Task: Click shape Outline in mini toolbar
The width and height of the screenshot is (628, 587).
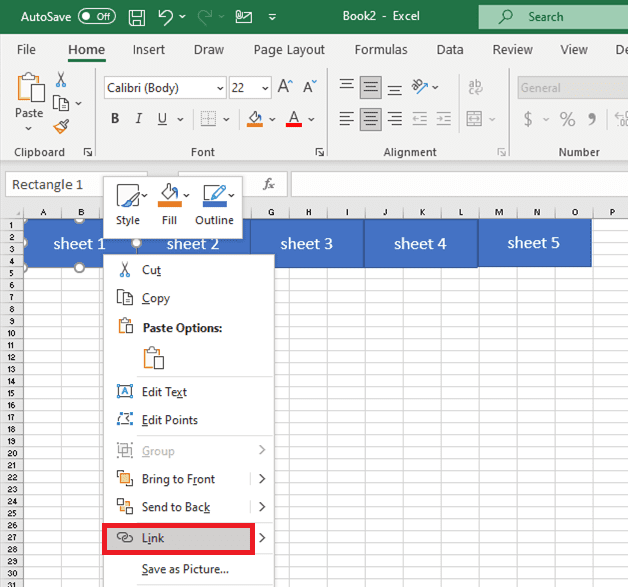Action: pyautogui.click(x=214, y=204)
